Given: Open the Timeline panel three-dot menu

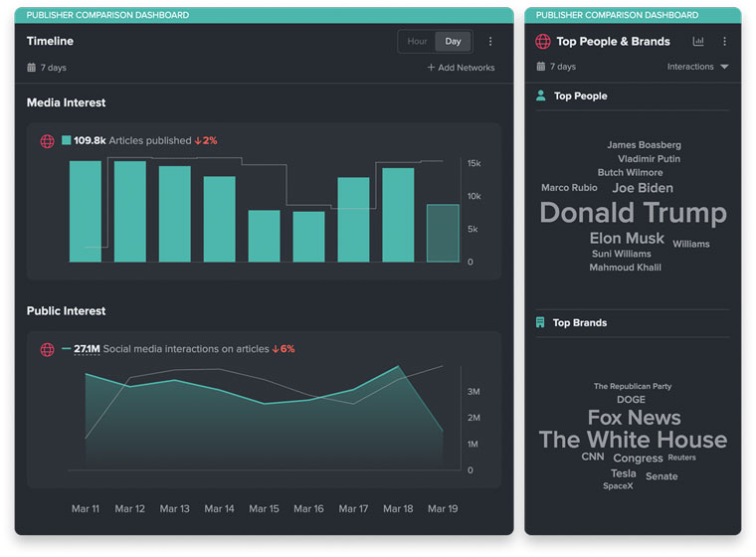Looking at the screenshot, I should click(490, 42).
